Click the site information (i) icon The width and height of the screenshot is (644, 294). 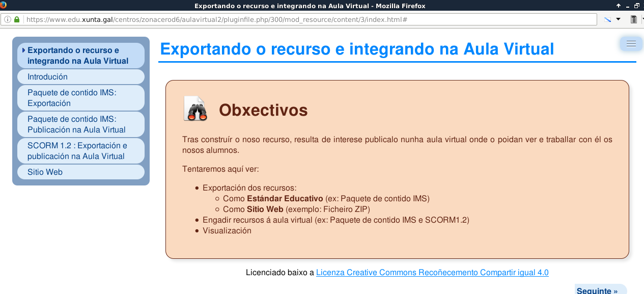[x=8, y=19]
